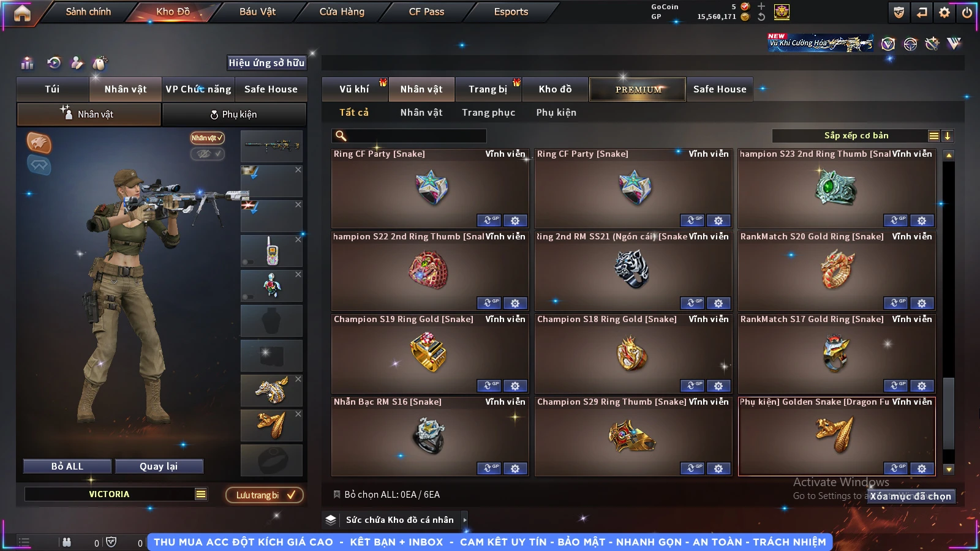
Task: Toggle sort direction arrow next to Sắp xếp
Action: pos(947,136)
